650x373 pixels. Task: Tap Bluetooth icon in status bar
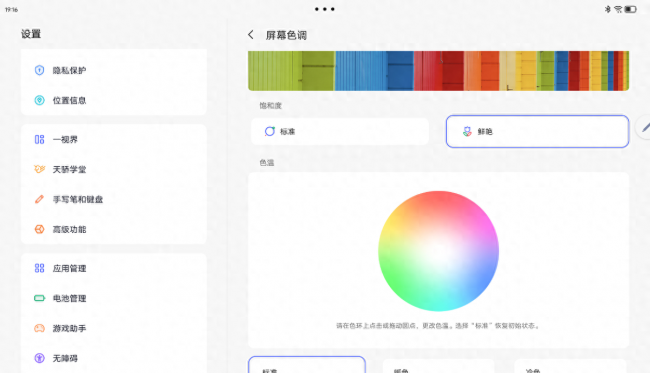click(x=608, y=9)
